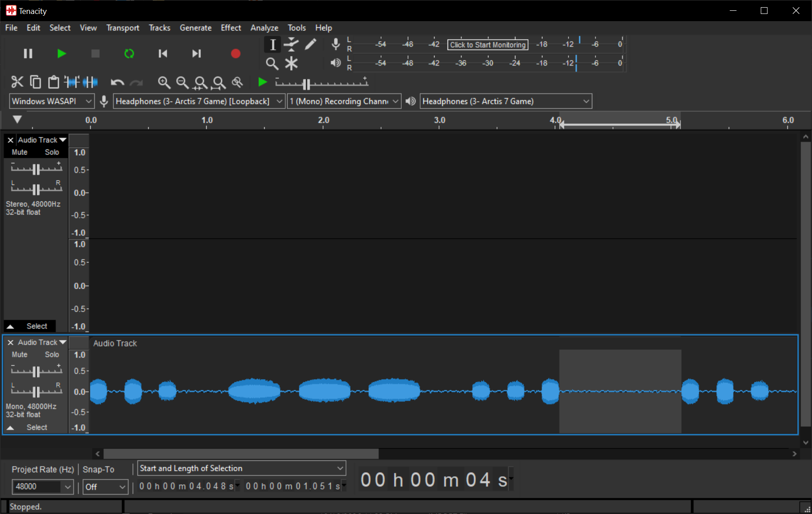Fit selection to window width
This screenshot has height=514, width=812.
(x=200, y=82)
